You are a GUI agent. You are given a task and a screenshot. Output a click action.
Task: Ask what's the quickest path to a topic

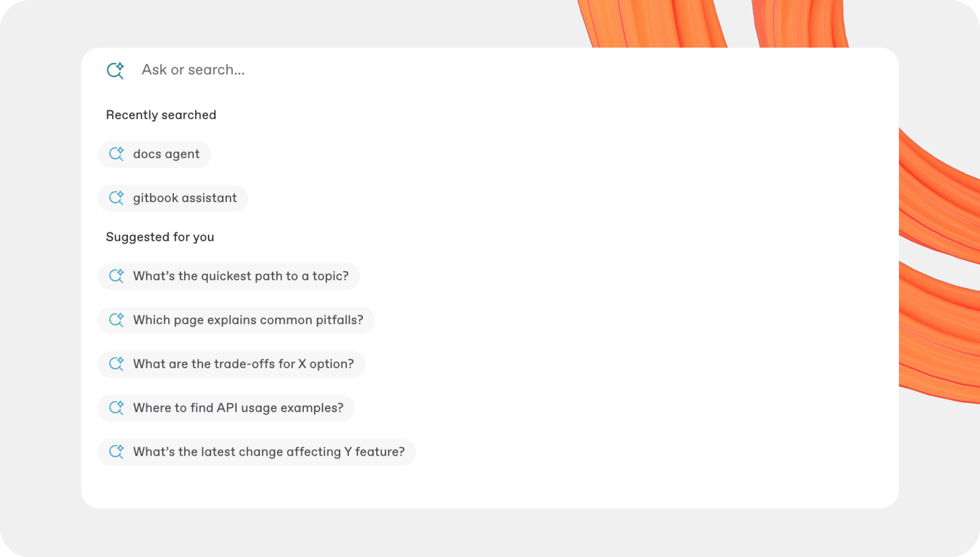coord(240,276)
